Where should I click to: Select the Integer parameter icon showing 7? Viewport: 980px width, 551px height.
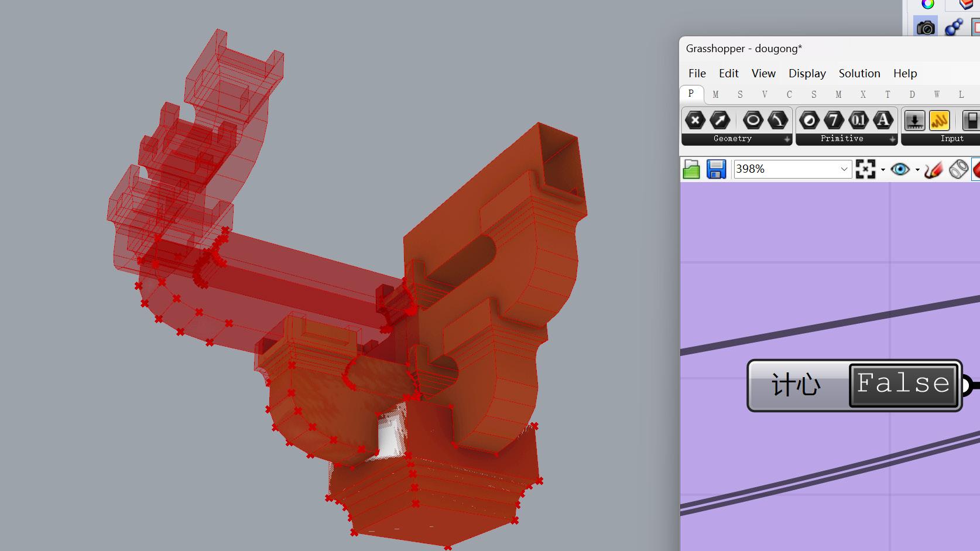click(834, 121)
